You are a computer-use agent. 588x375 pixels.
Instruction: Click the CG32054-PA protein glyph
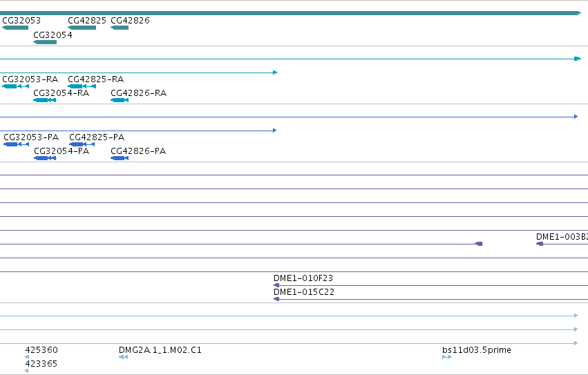(45, 158)
